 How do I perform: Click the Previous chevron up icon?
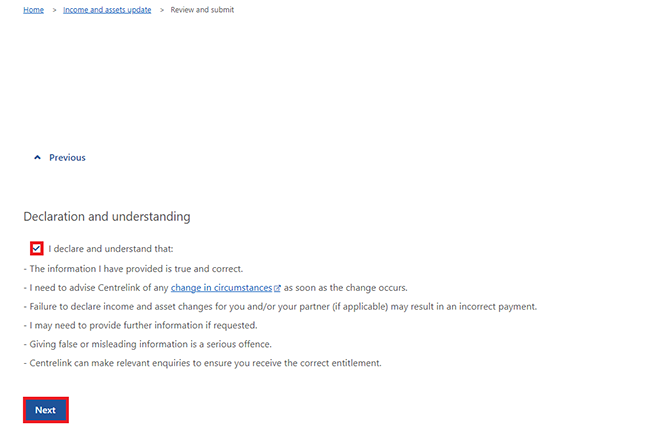(38, 158)
